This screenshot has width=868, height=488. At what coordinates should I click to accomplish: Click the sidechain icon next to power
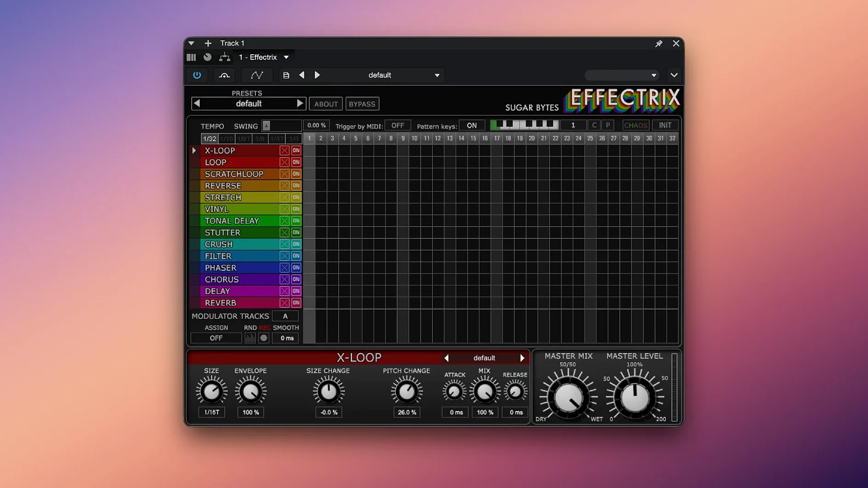224,75
